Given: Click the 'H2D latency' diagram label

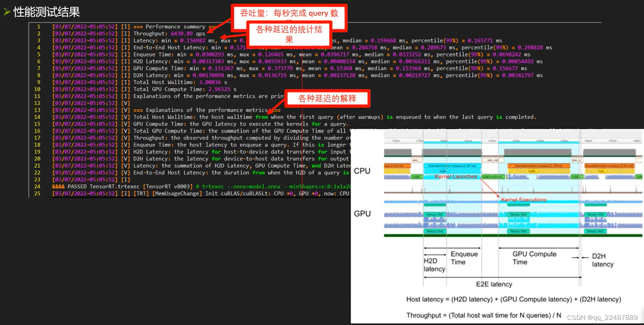Looking at the screenshot, I should tap(434, 265).
